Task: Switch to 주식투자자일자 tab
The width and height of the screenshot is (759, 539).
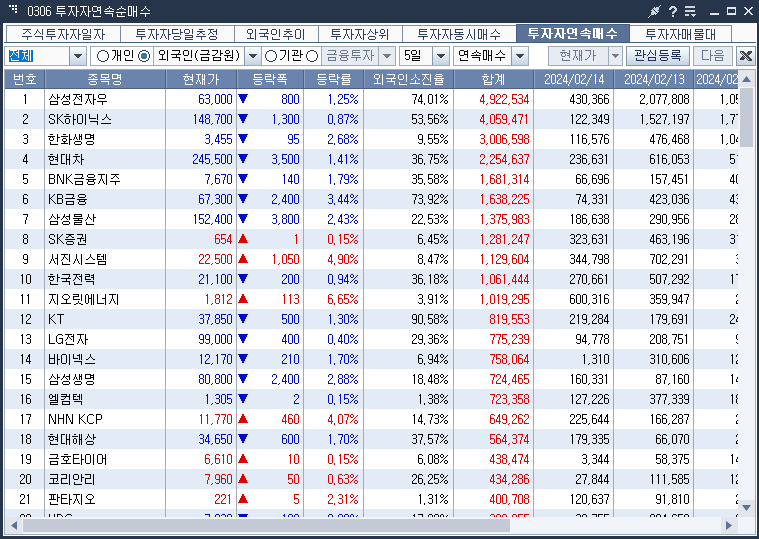Action: pos(63,34)
